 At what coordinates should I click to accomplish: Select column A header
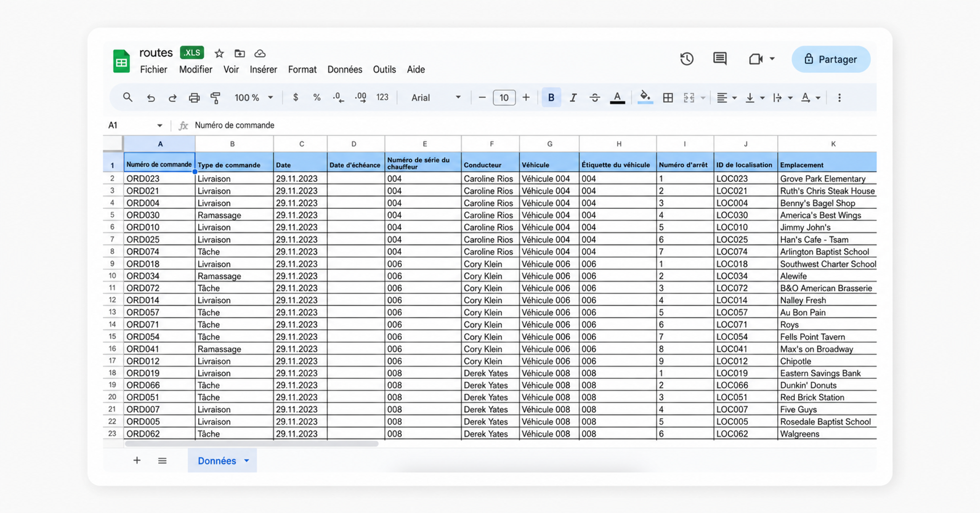tap(159, 144)
